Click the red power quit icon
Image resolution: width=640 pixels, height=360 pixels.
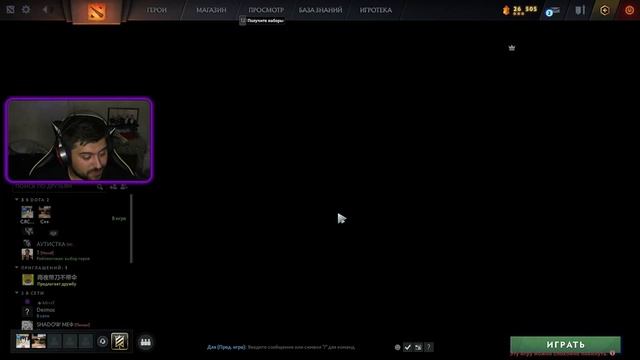(629, 10)
